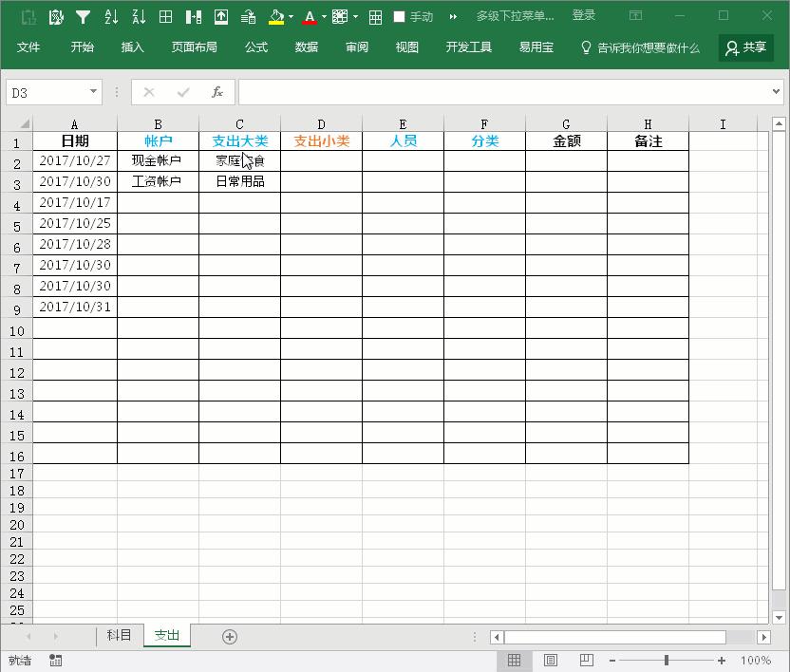Open the Insert Function fx icon

216,92
